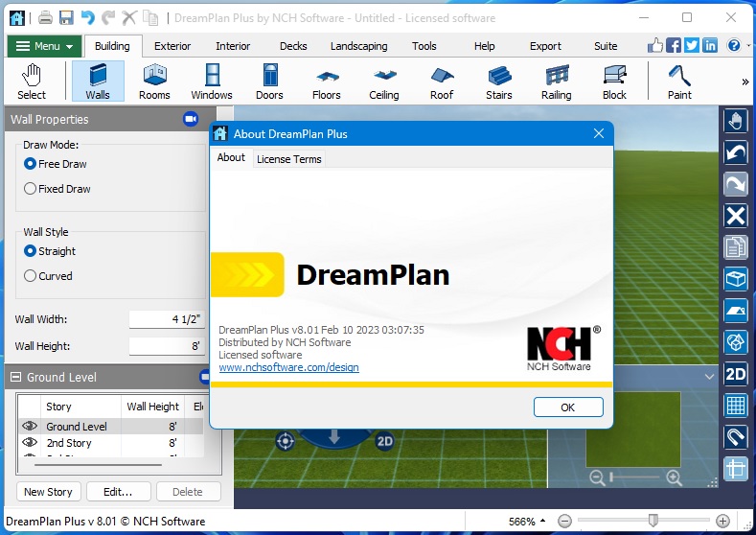The image size is (756, 535).
Task: Click the video camera icon in Wall Properties
Action: coord(191,119)
